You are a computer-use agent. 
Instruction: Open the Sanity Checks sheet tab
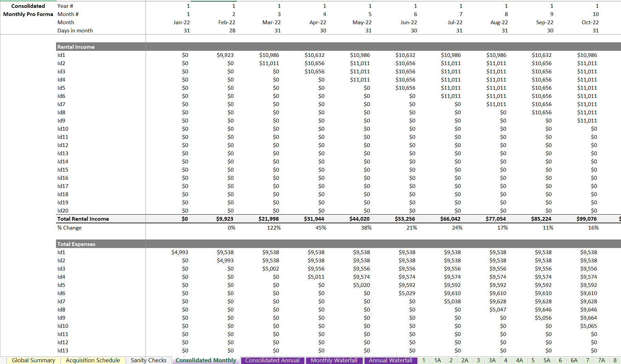(x=148, y=360)
